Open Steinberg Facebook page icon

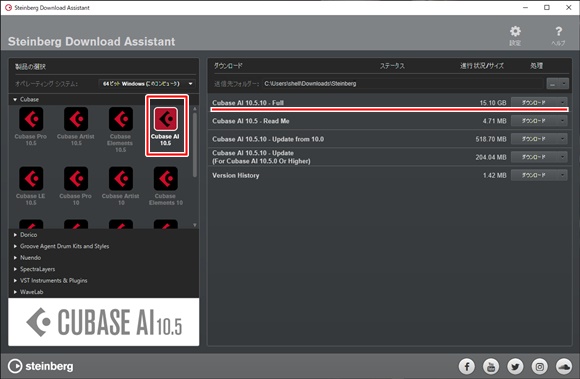pyautogui.click(x=467, y=366)
